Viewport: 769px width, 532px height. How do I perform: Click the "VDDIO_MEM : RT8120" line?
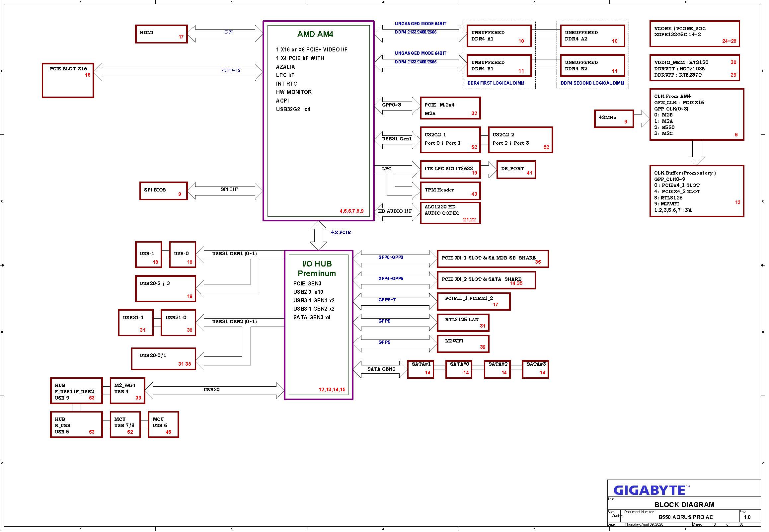coord(681,62)
